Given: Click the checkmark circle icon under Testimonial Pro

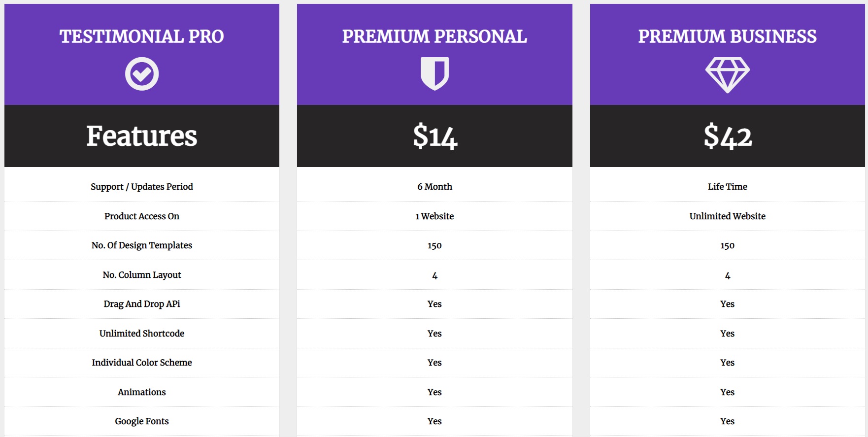Looking at the screenshot, I should click(x=142, y=74).
